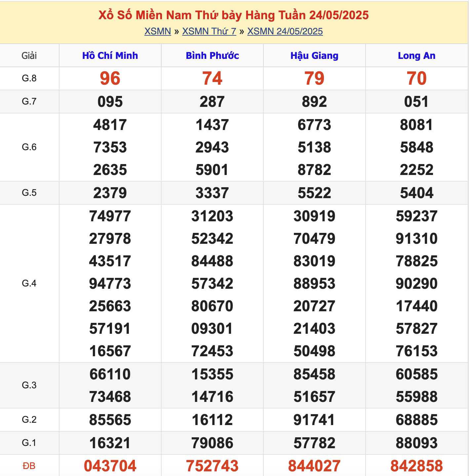Click the G.6 number 4817
The height and width of the screenshot is (476, 469).
pyautogui.click(x=110, y=125)
